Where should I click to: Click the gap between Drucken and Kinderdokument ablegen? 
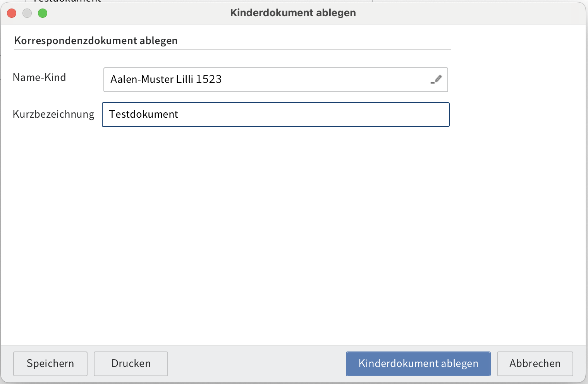[256, 363]
